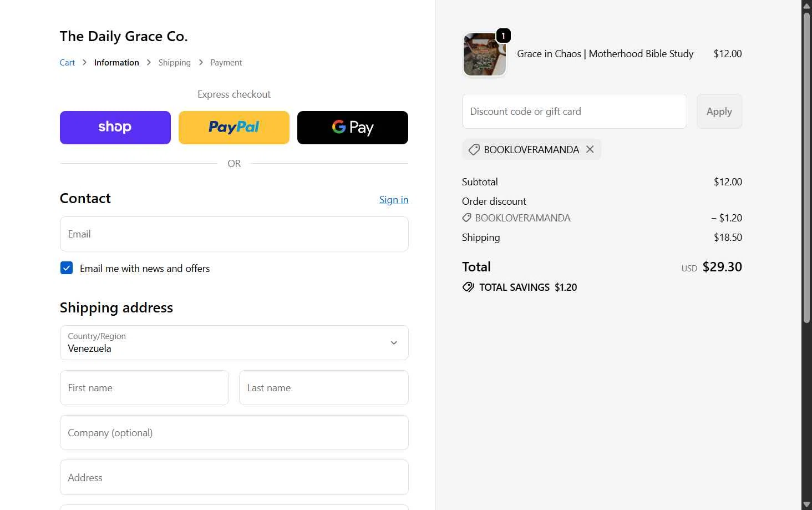Click the Total Savings tag icon

468,287
